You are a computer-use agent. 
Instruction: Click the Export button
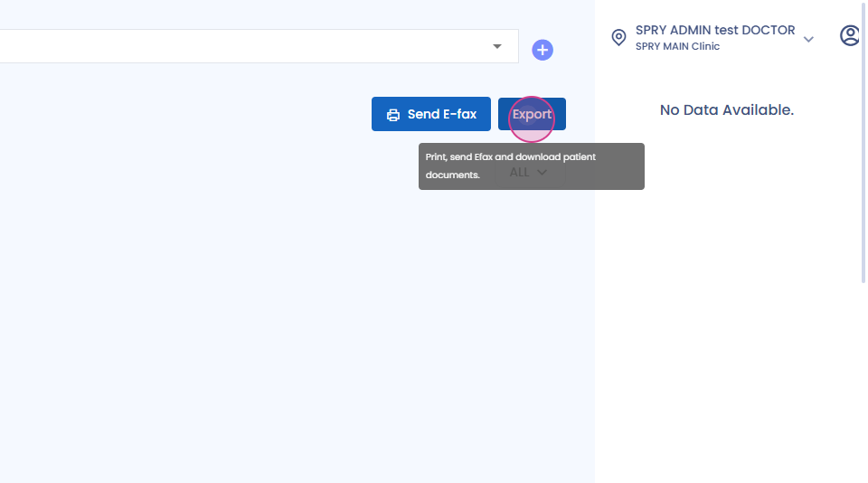click(x=532, y=114)
